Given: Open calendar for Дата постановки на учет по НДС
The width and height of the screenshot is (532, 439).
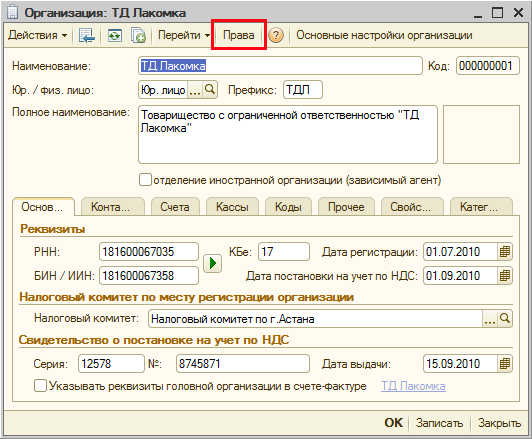Looking at the screenshot, I should tap(505, 276).
